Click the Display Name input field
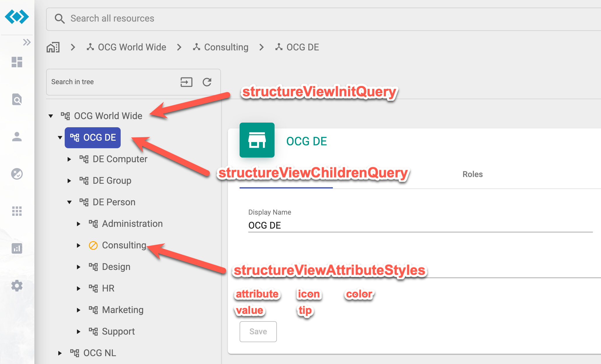 (x=420, y=225)
